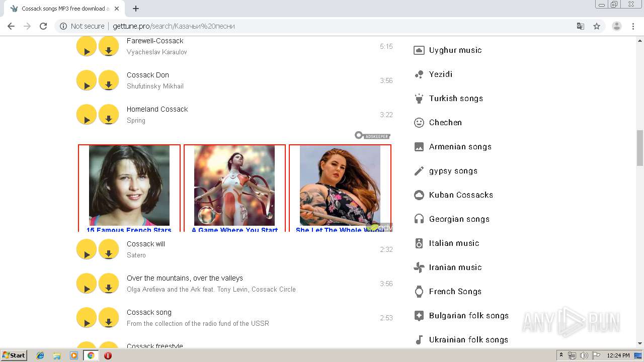Open Georgian songs category
This screenshot has height=362, width=644.
point(459,219)
